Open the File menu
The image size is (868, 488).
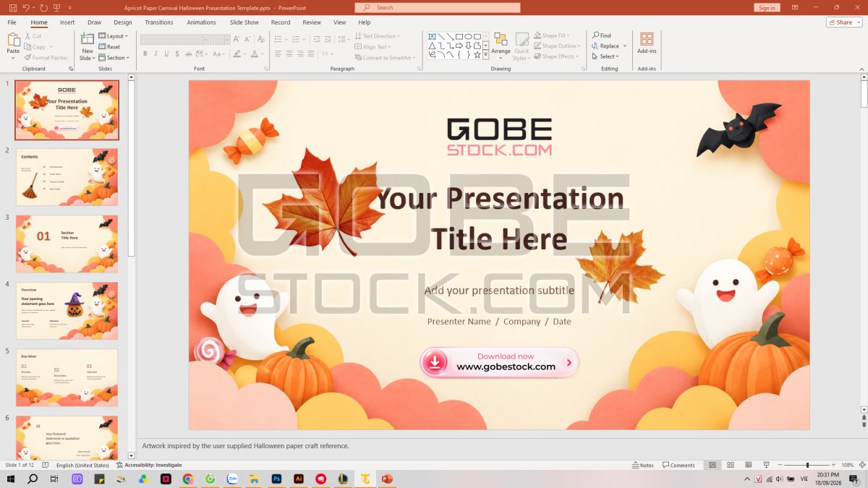12,22
